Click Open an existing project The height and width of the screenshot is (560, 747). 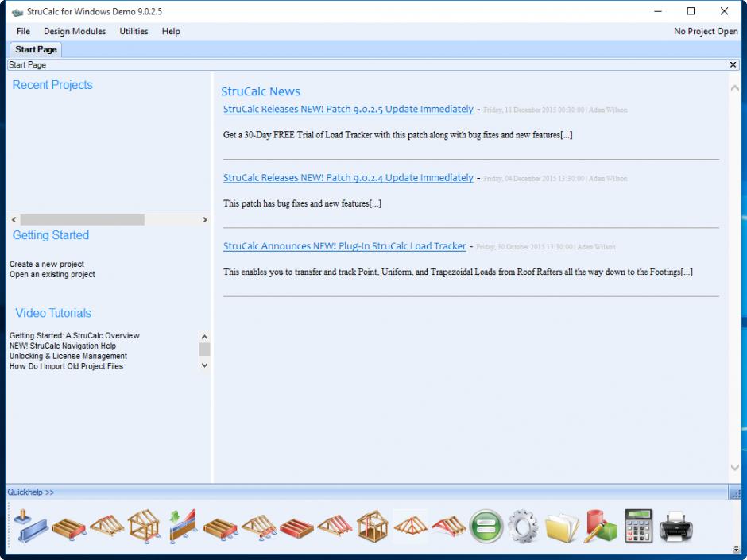tap(52, 275)
